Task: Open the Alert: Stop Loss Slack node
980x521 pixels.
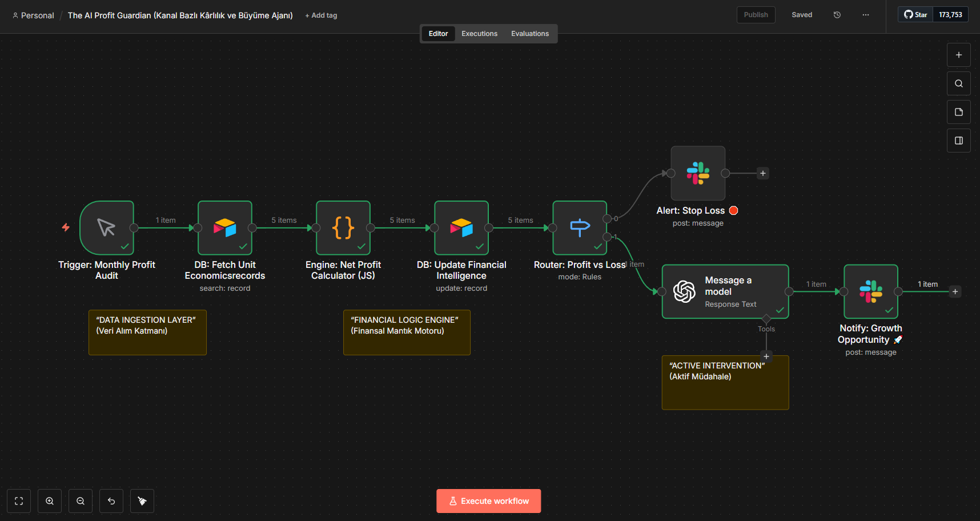Action: point(698,173)
